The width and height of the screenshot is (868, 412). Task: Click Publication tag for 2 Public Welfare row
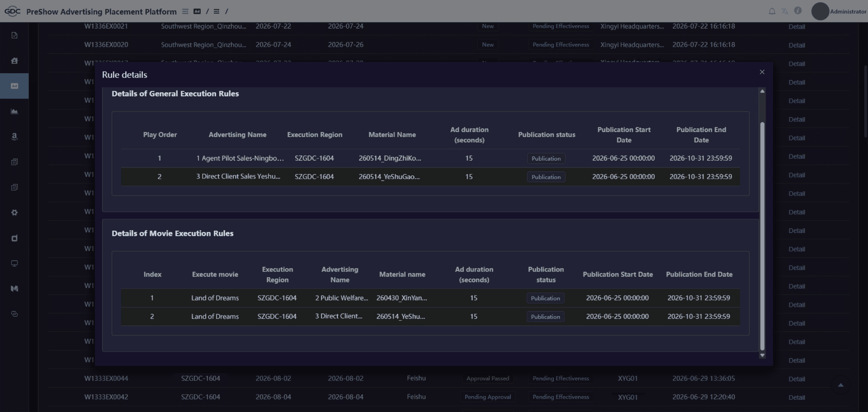pyautogui.click(x=545, y=298)
